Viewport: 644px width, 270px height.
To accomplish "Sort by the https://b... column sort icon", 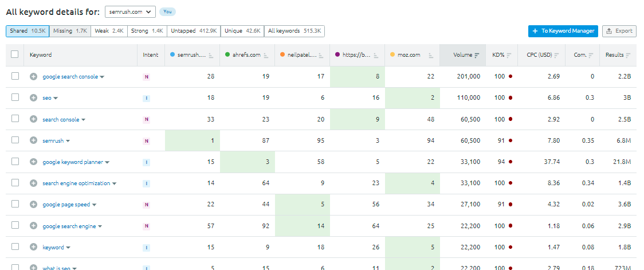I will point(376,55).
